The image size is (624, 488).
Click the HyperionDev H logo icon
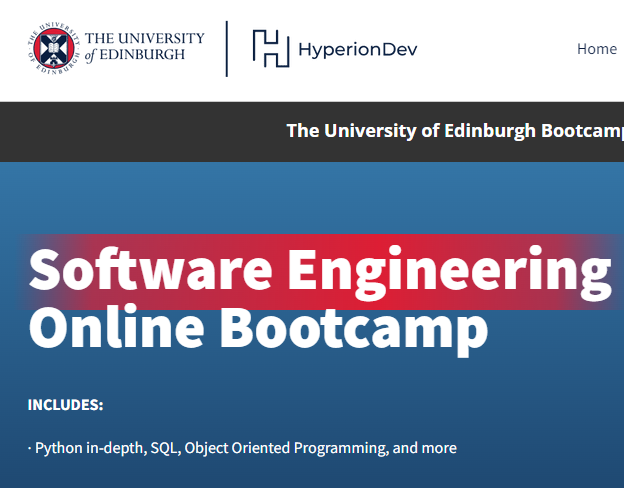tap(271, 48)
